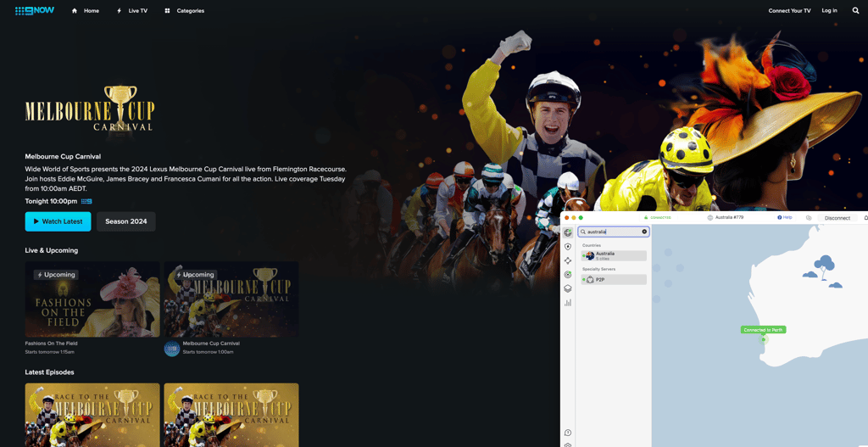The image size is (868, 447).
Task: Click the icon left of the Disconnect button
Action: tap(809, 218)
